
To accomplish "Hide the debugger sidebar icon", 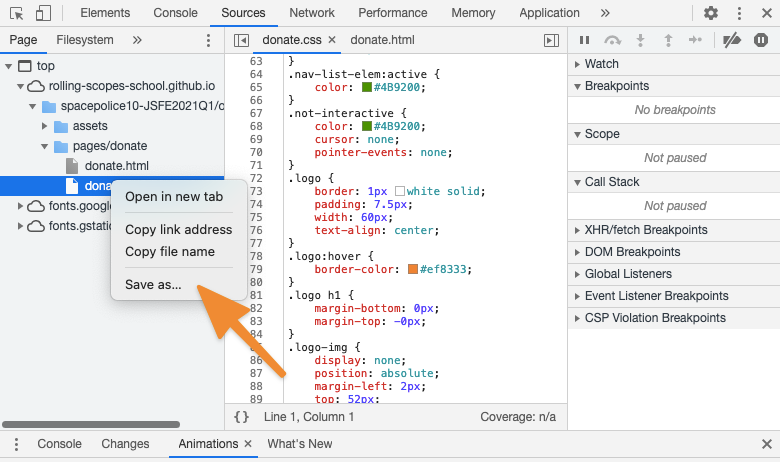I will (551, 40).
